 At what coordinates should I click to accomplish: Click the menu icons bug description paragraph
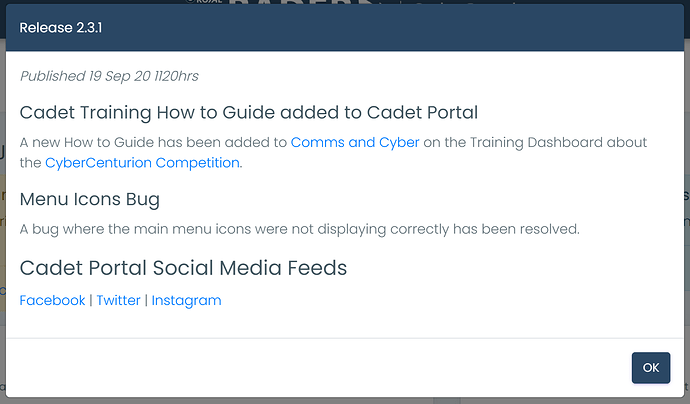click(300, 229)
